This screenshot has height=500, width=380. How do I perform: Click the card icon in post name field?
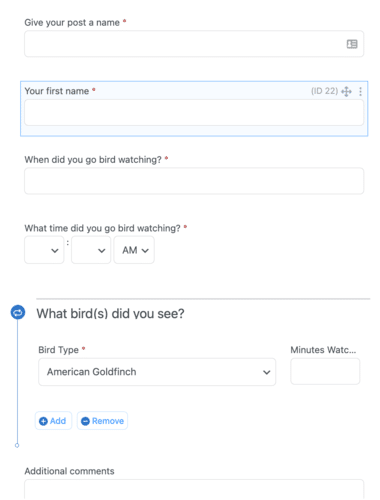tap(352, 44)
